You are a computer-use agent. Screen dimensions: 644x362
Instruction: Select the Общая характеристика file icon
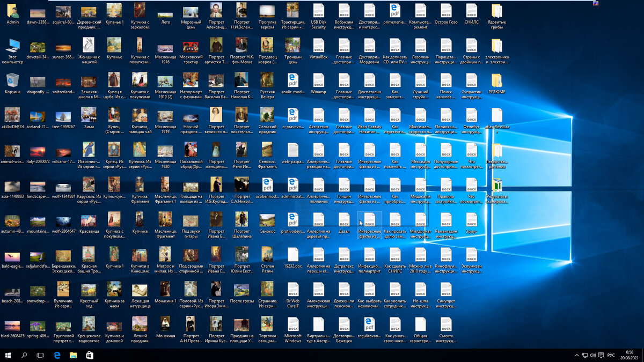point(420,324)
